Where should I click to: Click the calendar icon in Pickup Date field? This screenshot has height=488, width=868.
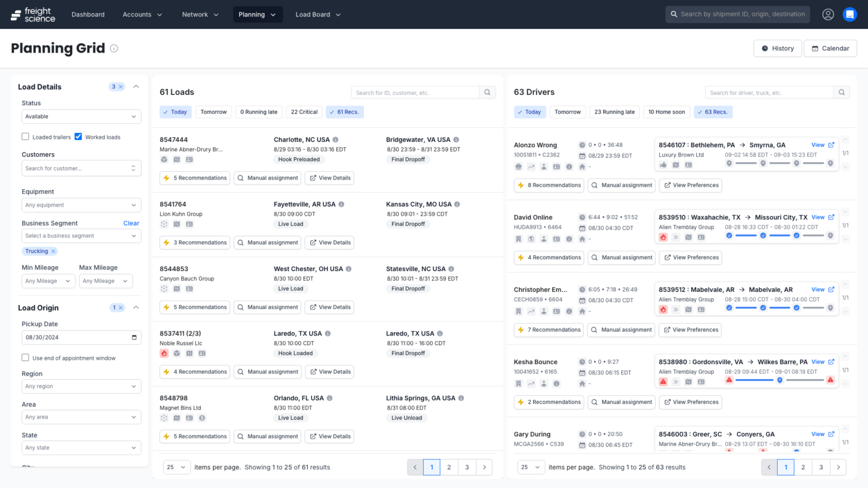click(133, 337)
